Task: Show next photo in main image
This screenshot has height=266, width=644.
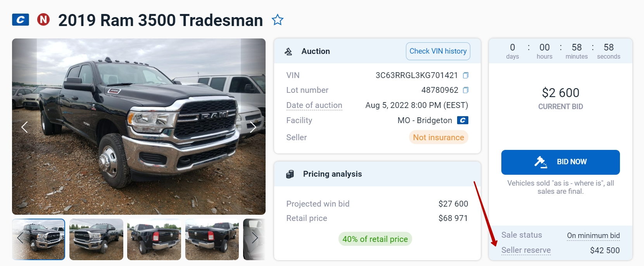Action: [x=253, y=127]
